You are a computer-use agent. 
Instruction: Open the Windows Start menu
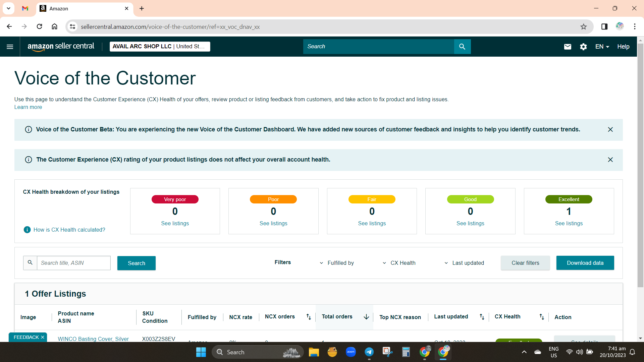click(201, 352)
